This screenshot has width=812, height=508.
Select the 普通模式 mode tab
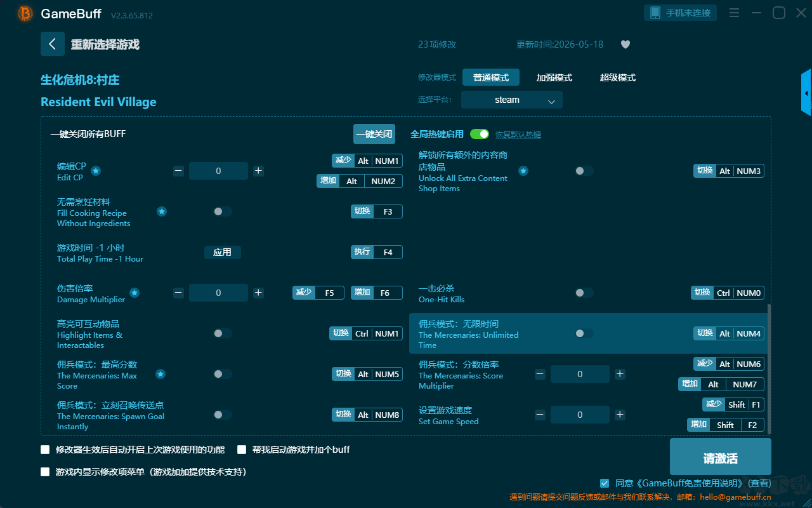491,77
